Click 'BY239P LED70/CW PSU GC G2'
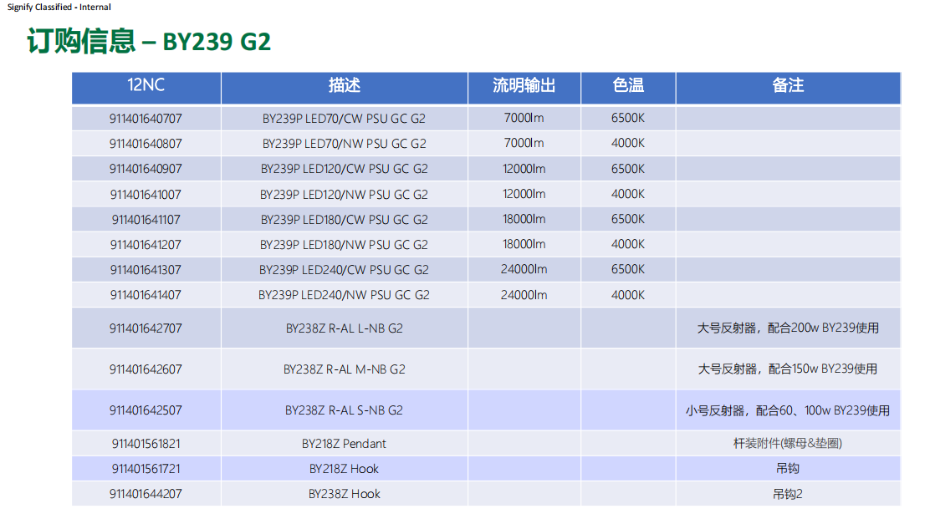Viewport: 930px width, 519px height. tap(344, 119)
